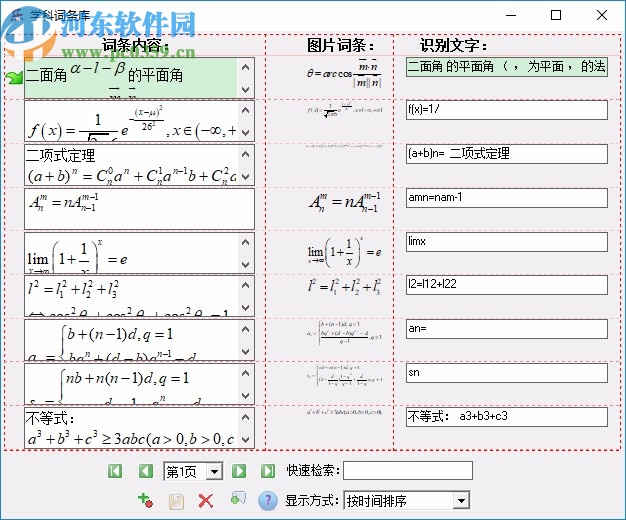Image resolution: width=626 pixels, height=520 pixels.
Task: Click the 不等式 entry content text
Action: [50, 419]
